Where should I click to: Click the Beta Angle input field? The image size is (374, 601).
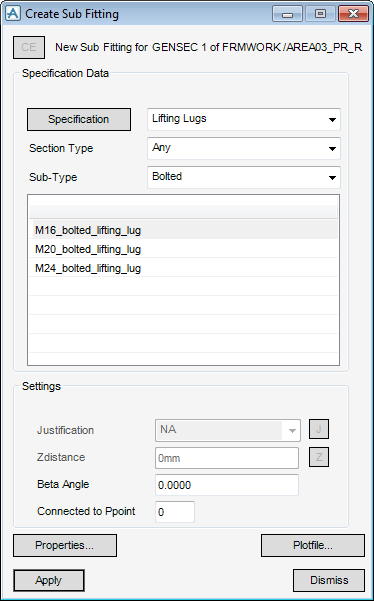point(227,485)
